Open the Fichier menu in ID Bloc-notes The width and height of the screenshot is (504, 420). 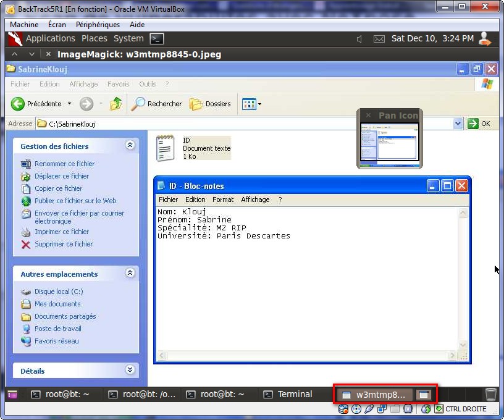point(168,199)
